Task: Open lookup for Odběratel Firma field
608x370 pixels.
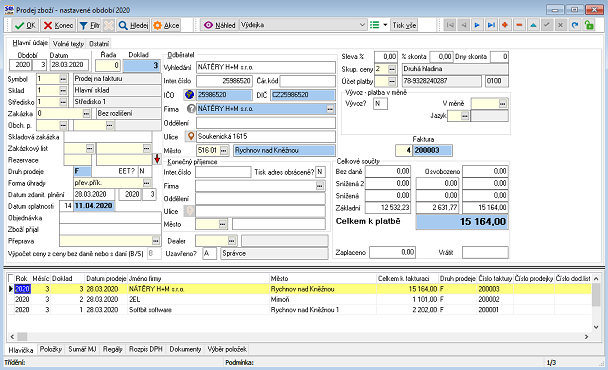Action: click(x=330, y=109)
